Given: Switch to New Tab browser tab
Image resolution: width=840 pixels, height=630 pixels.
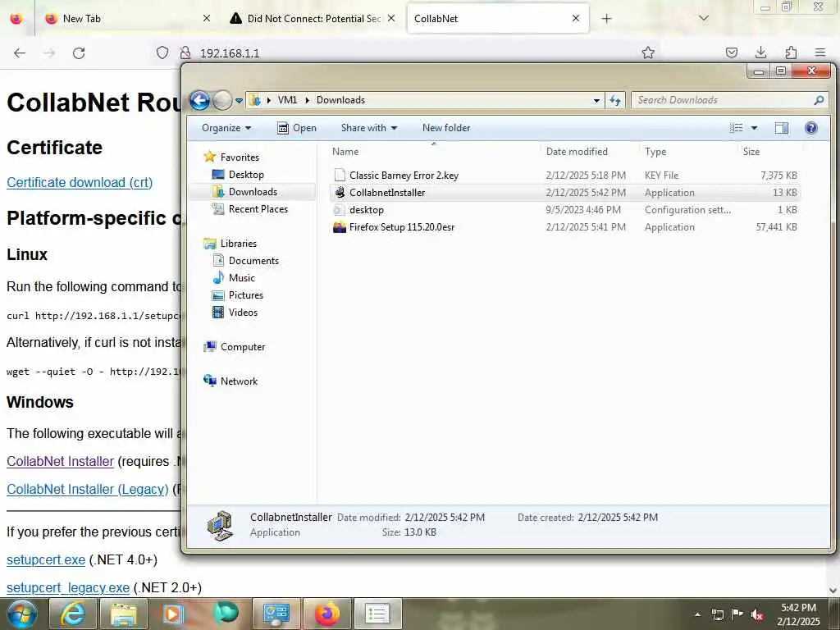Looking at the screenshot, I should point(126,19).
